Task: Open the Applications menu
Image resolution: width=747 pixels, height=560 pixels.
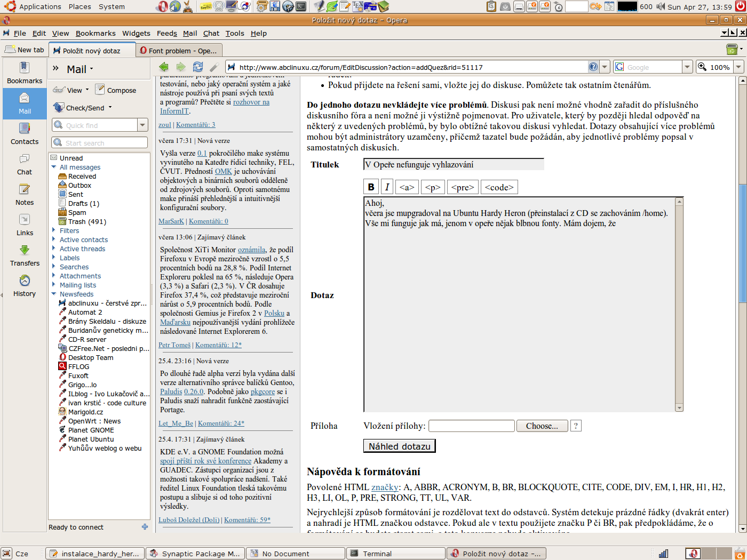Action: coord(33,6)
